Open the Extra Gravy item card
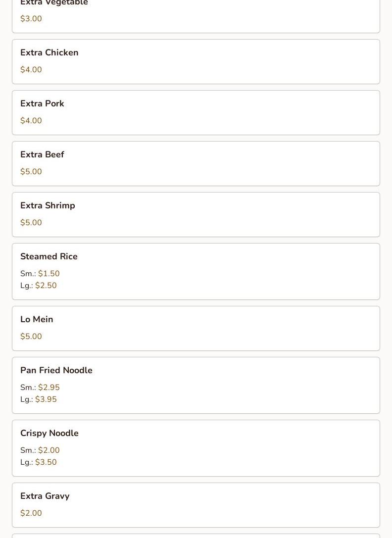 pos(196,505)
